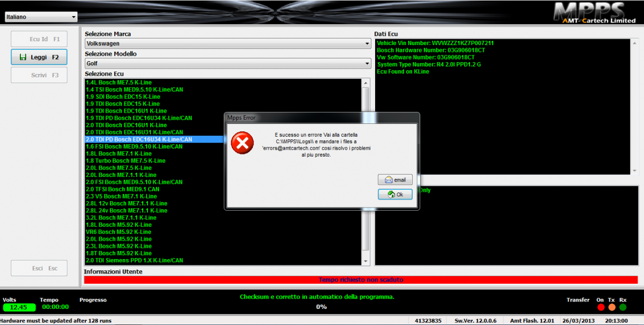Viewport: 644px width, 325px height.
Task: Click the 26/03/2013 date in status bar
Action: (577, 320)
